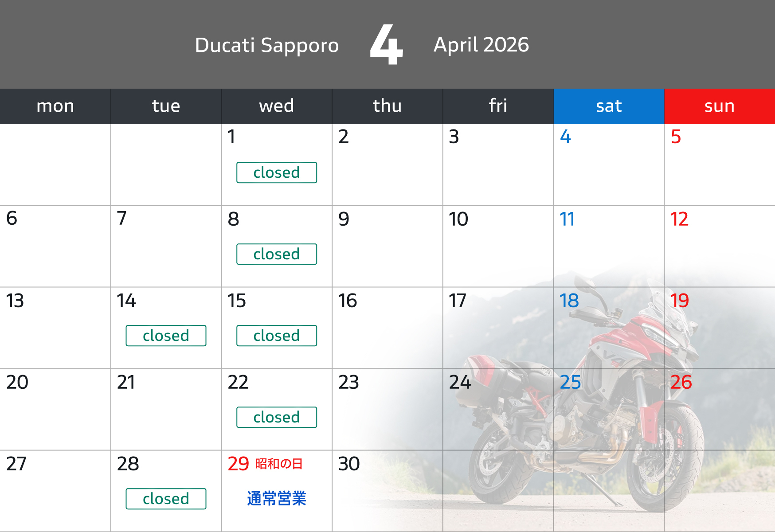The image size is (775, 532).
Task: Select Thursday date 30
Action: pos(349,464)
